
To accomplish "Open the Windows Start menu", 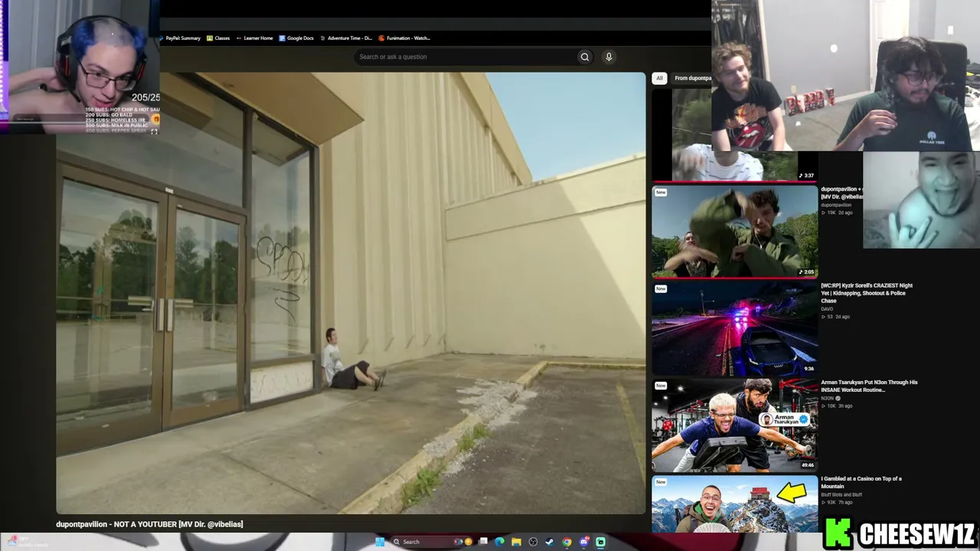I will point(380,542).
